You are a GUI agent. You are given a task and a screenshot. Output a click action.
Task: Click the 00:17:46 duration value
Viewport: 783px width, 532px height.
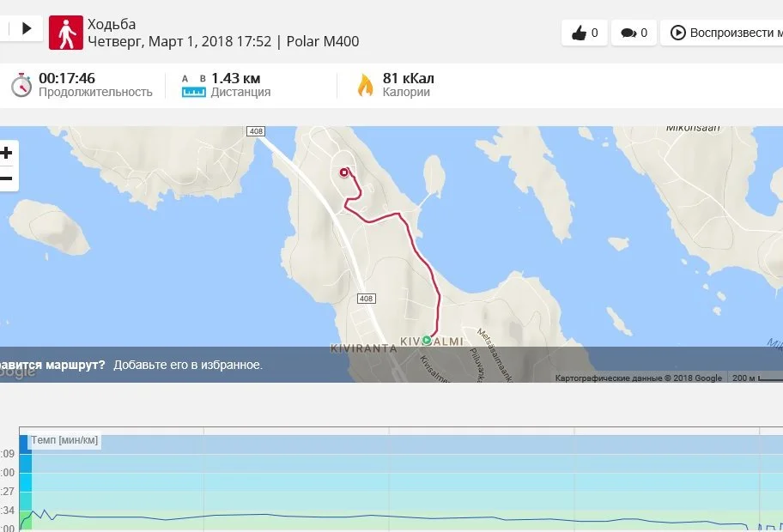pos(67,78)
